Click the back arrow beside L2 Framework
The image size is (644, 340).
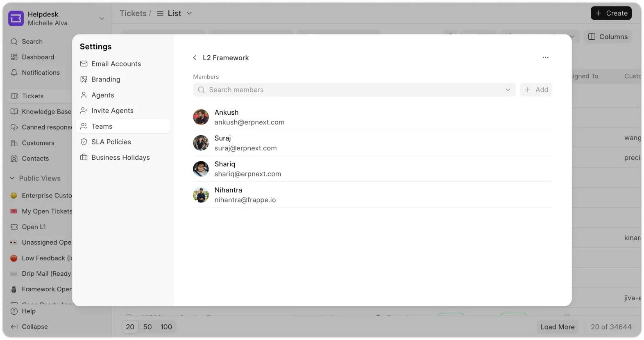click(x=195, y=58)
